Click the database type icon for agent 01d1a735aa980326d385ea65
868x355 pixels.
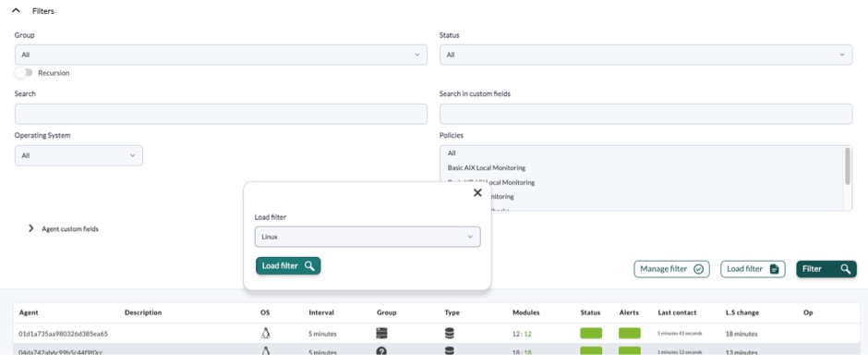450,334
